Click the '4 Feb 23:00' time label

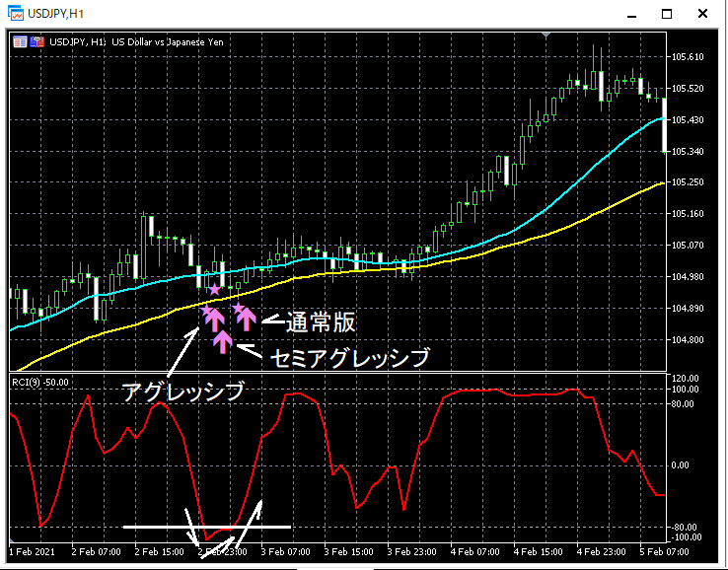602,552
